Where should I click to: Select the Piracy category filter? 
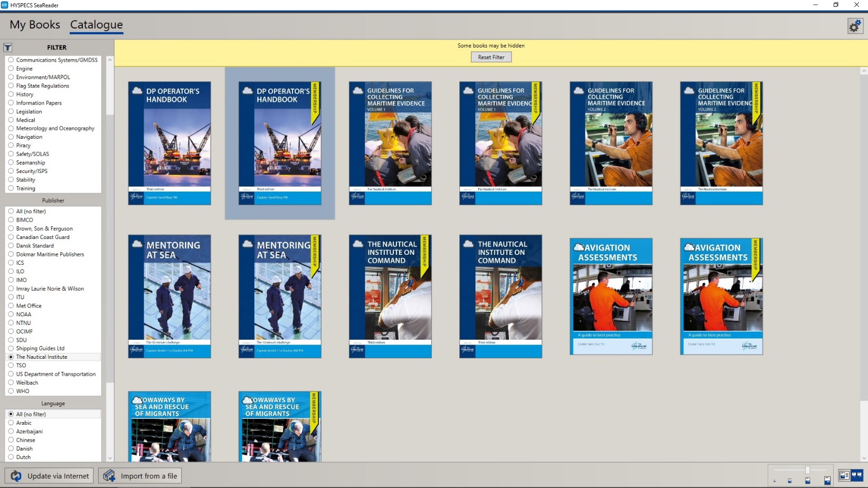click(11, 145)
